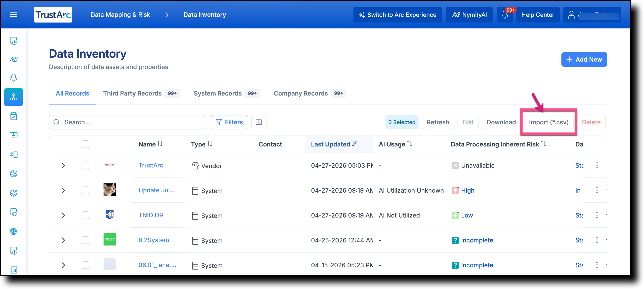Expand the TNID D9 row
The width and height of the screenshot is (644, 289).
pyautogui.click(x=63, y=215)
